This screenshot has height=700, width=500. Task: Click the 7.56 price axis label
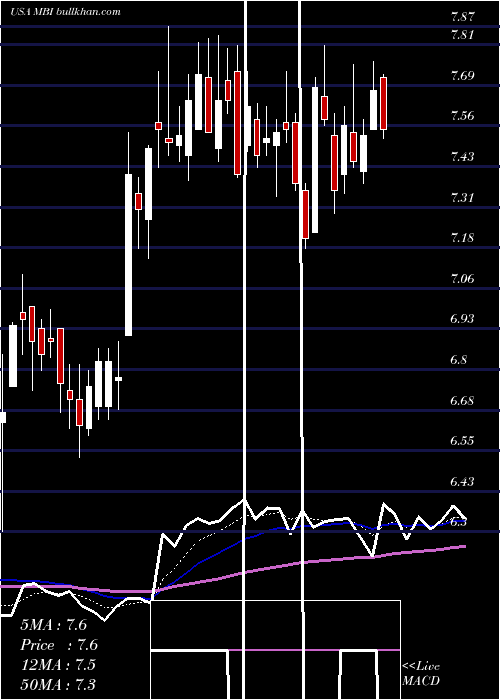tap(462, 116)
